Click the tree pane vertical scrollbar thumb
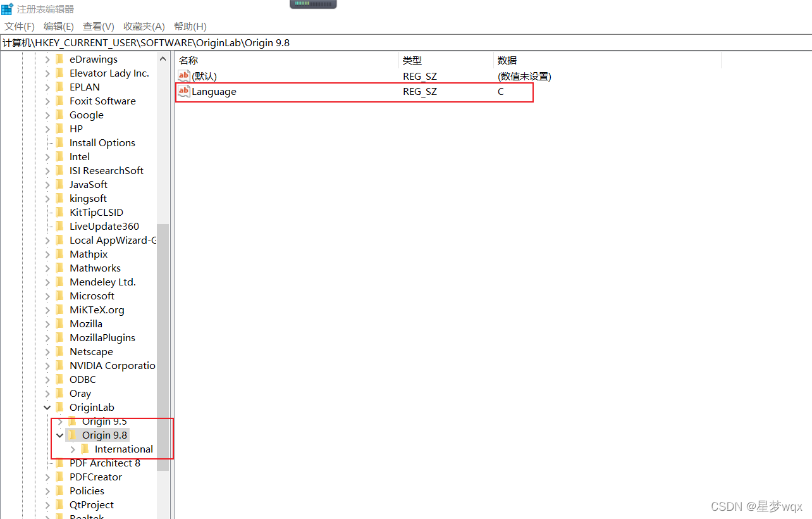The height and width of the screenshot is (519, 812). click(x=163, y=347)
